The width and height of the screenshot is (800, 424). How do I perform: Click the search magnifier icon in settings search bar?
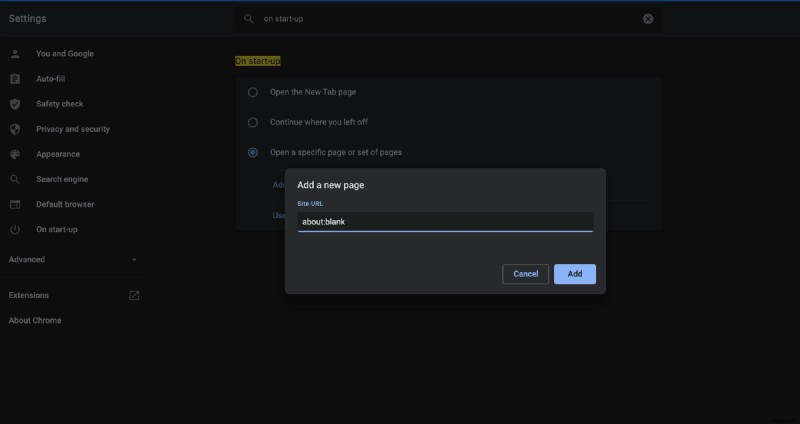point(248,18)
